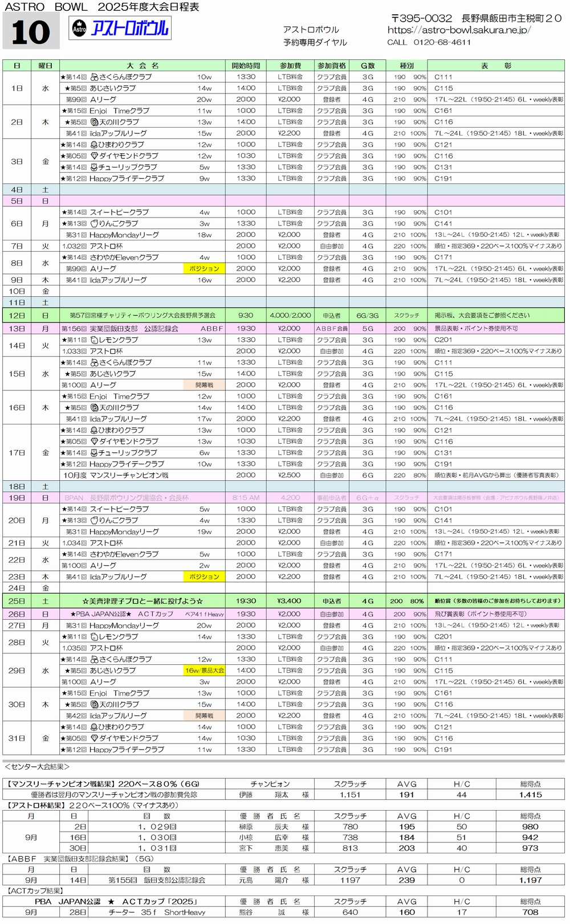Select the 開始時間 column header
The height and width of the screenshot is (924, 570).
(x=246, y=66)
